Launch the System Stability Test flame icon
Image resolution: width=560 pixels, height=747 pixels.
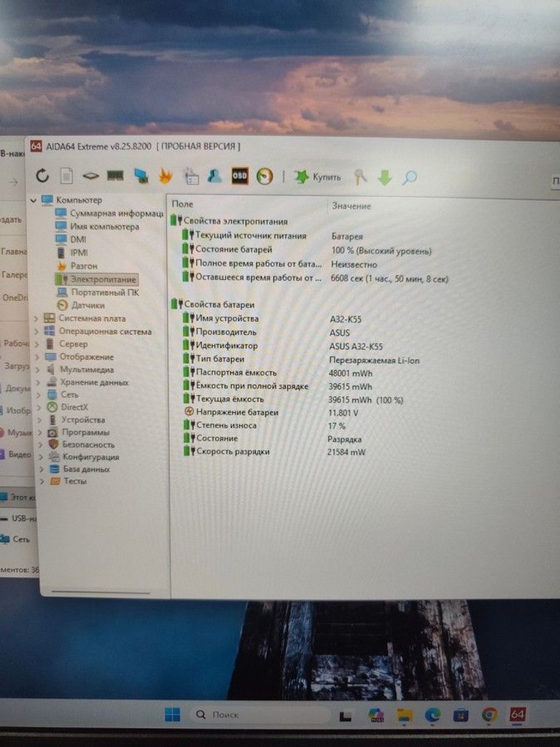click(x=166, y=176)
